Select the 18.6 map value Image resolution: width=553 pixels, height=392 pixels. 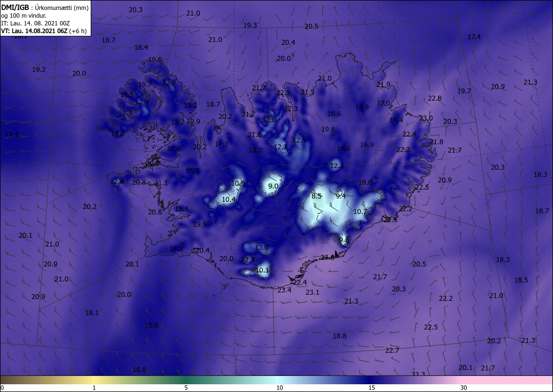[365, 182]
